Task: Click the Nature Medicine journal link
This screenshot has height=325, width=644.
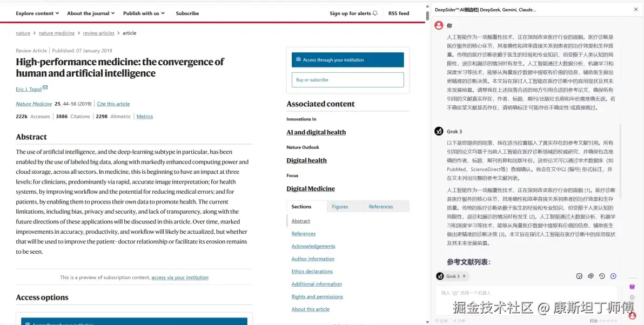Action: [x=33, y=104]
